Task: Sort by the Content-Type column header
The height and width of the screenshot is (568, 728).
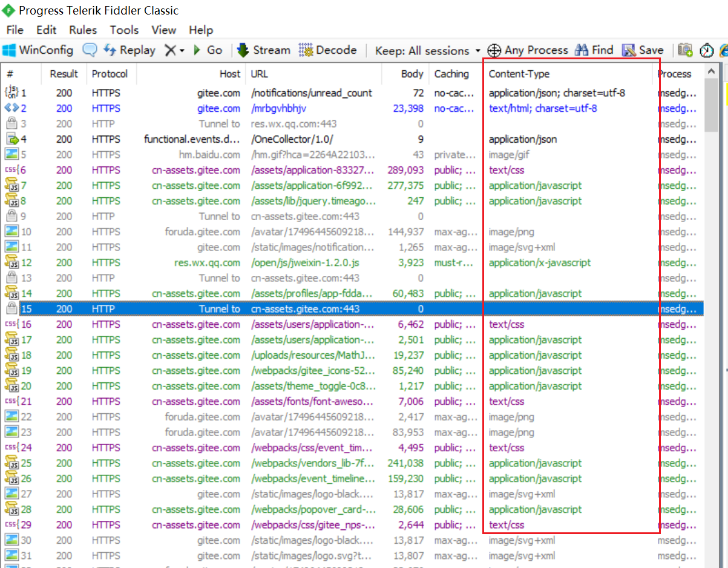Action: tap(568, 74)
